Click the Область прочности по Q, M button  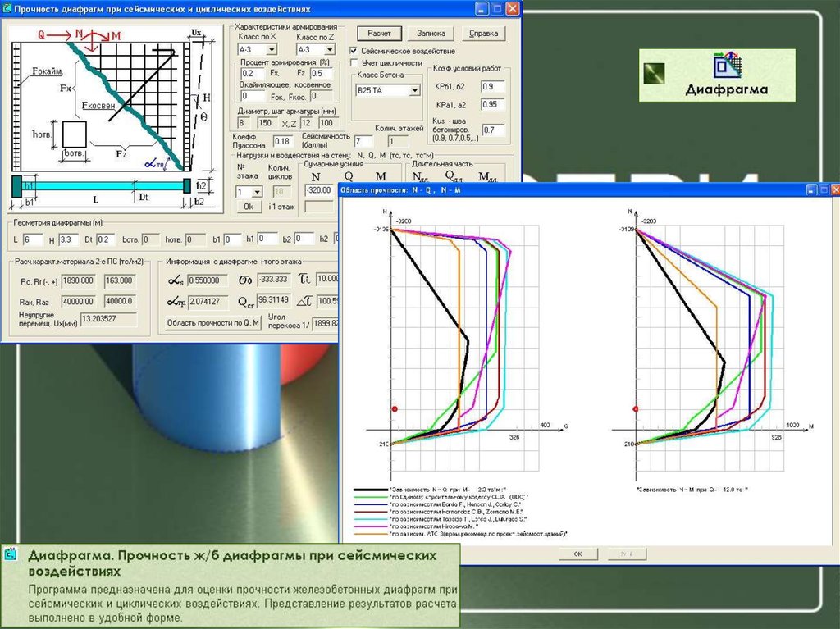[212, 323]
